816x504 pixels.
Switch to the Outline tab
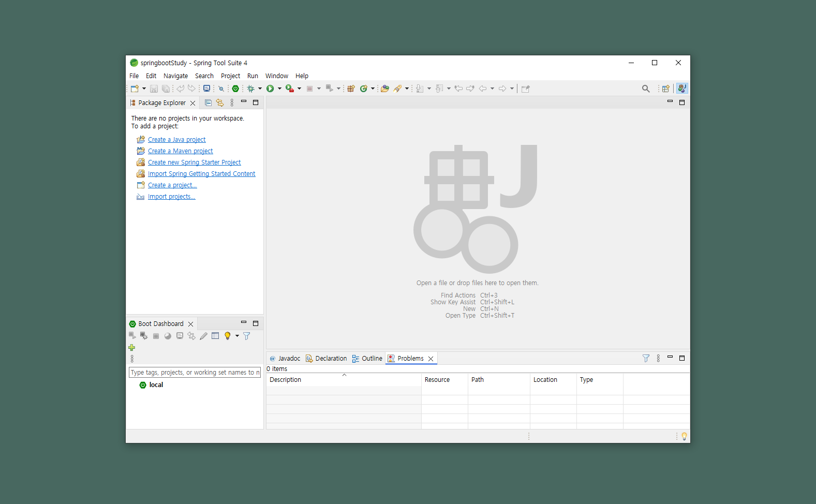click(x=367, y=359)
